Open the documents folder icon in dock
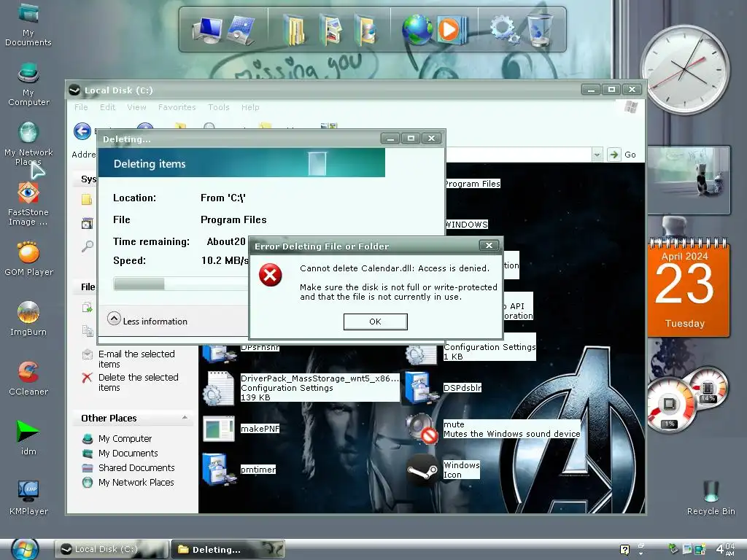 [295, 30]
